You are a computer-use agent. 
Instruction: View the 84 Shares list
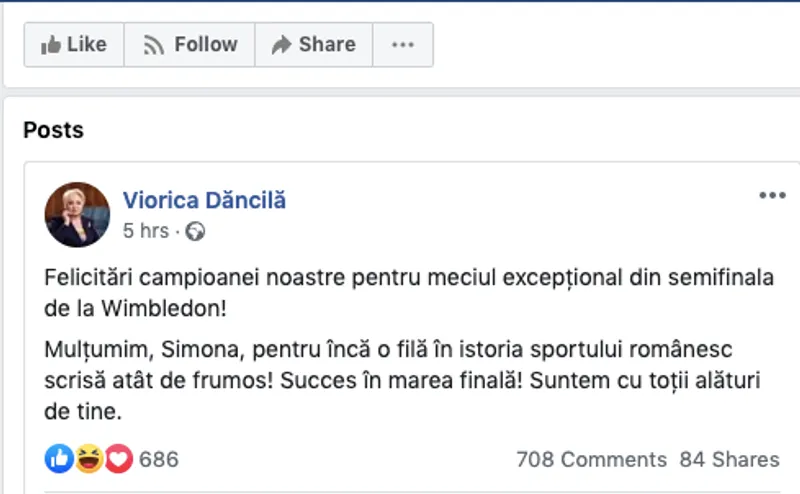(729, 460)
